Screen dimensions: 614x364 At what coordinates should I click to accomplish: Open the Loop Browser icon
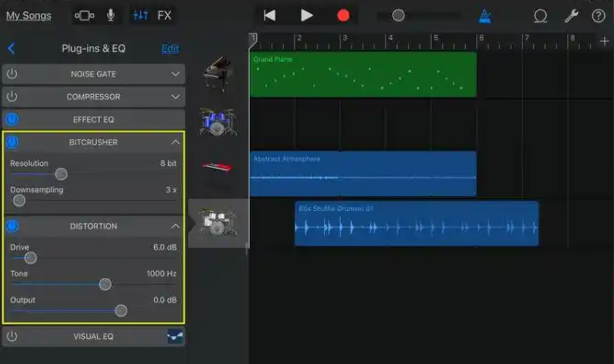tap(540, 16)
